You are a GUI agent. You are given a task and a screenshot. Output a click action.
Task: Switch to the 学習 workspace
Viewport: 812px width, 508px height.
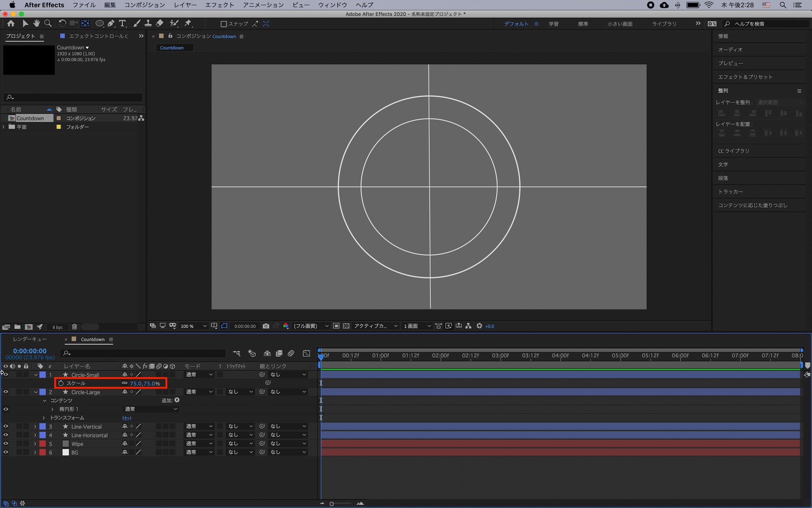click(x=553, y=24)
